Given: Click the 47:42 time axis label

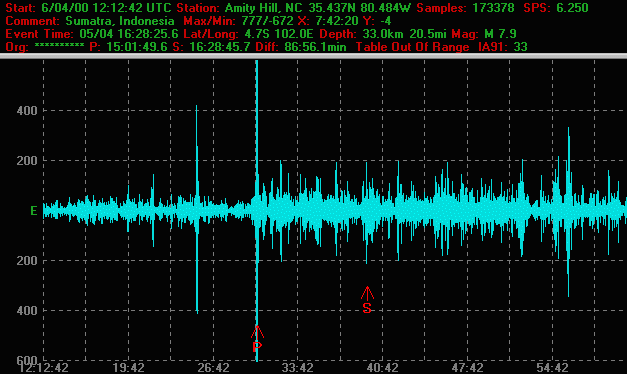Looking at the screenshot, I should pyautogui.click(x=467, y=368).
